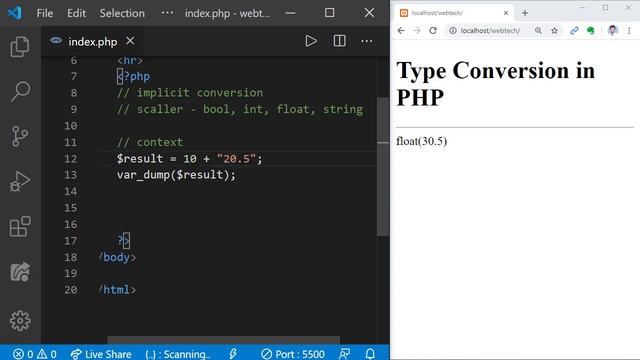Image resolution: width=640 pixels, height=360 pixels.
Task: Click the editor horizontal scrollbar
Action: pos(223,340)
